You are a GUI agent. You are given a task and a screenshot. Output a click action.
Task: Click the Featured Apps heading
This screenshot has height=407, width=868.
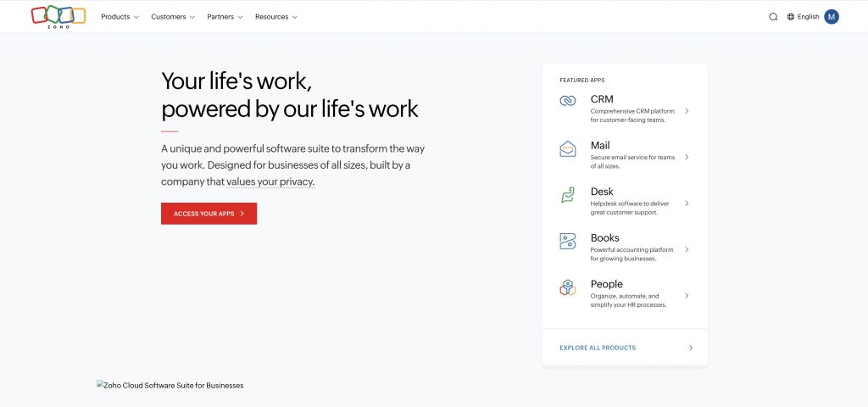tap(581, 81)
